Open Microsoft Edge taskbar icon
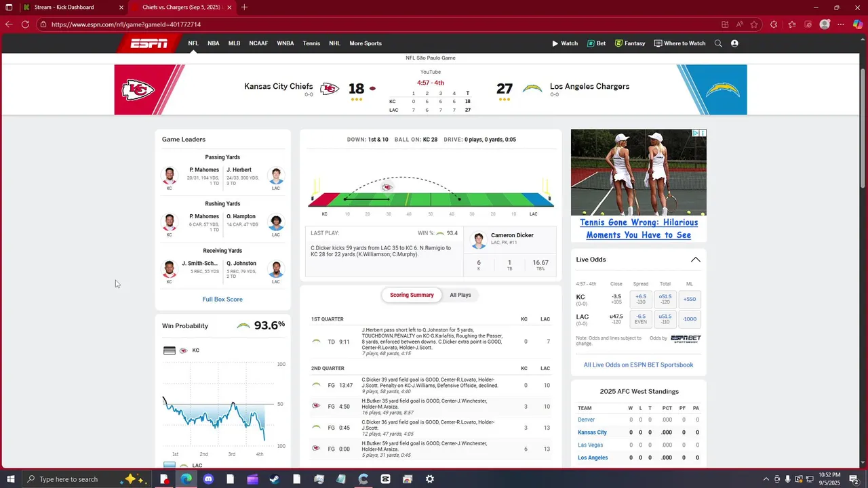This screenshot has width=868, height=488. 186,479
